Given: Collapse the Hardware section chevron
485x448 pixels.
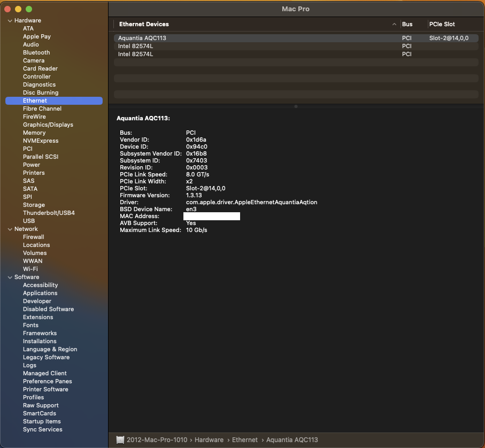Looking at the screenshot, I should coord(10,21).
